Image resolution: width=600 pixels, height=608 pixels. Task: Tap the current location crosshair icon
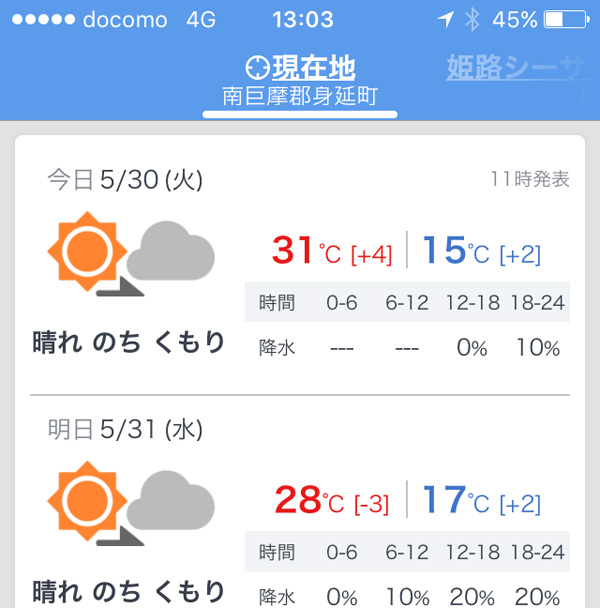(258, 67)
